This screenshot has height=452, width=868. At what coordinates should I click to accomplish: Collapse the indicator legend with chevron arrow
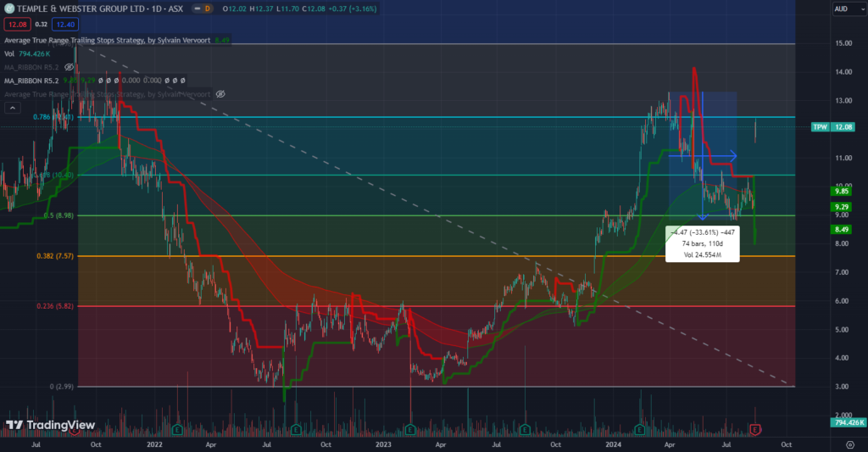click(13, 108)
